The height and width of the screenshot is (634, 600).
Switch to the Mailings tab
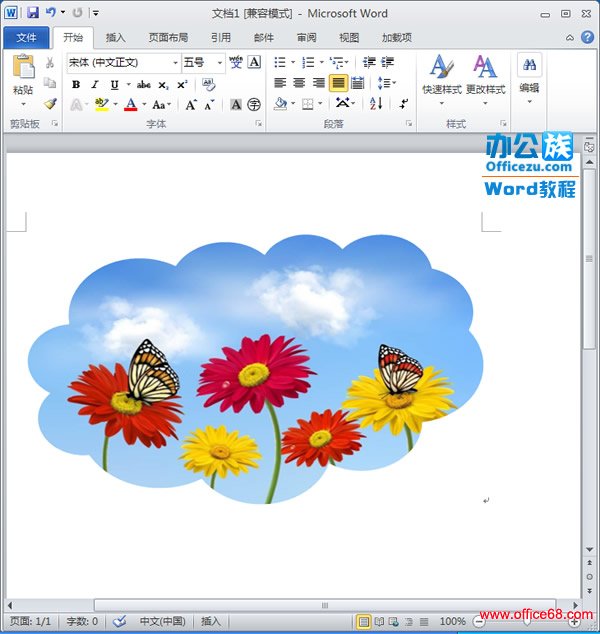click(x=264, y=38)
